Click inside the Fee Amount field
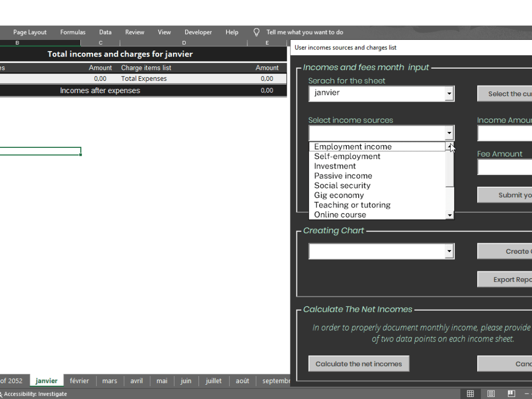This screenshot has height=399, width=532. [504, 167]
